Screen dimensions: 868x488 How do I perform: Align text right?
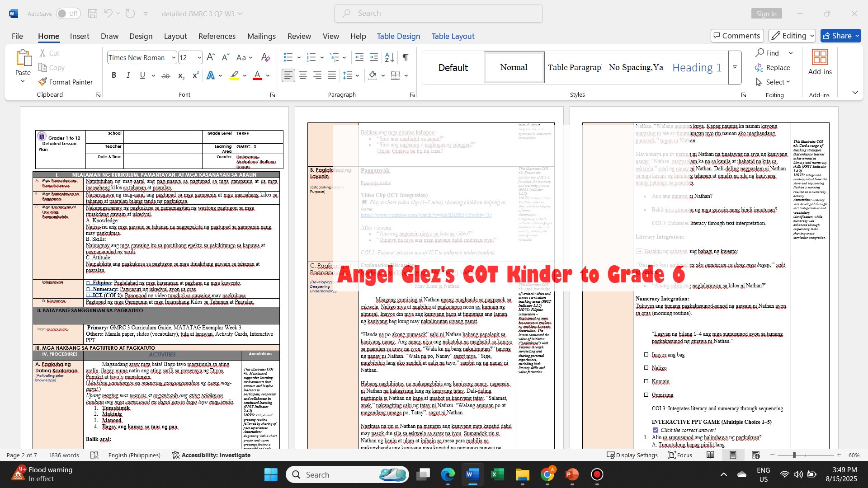[317, 75]
